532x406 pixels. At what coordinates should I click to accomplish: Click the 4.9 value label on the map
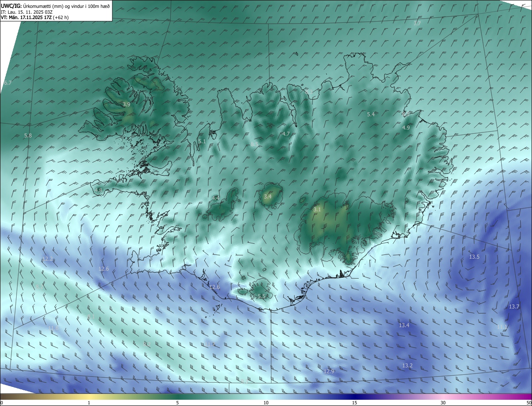point(406,128)
